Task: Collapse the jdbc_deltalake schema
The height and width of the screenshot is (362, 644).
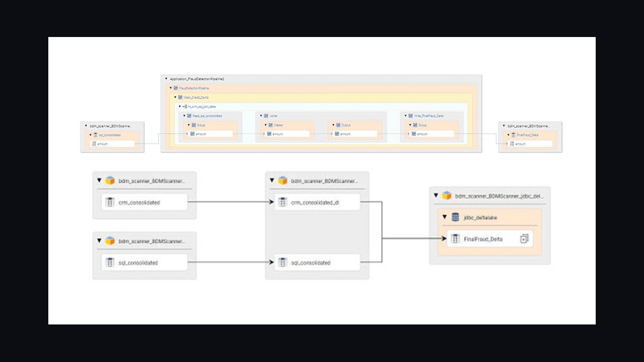Action: tap(445, 217)
